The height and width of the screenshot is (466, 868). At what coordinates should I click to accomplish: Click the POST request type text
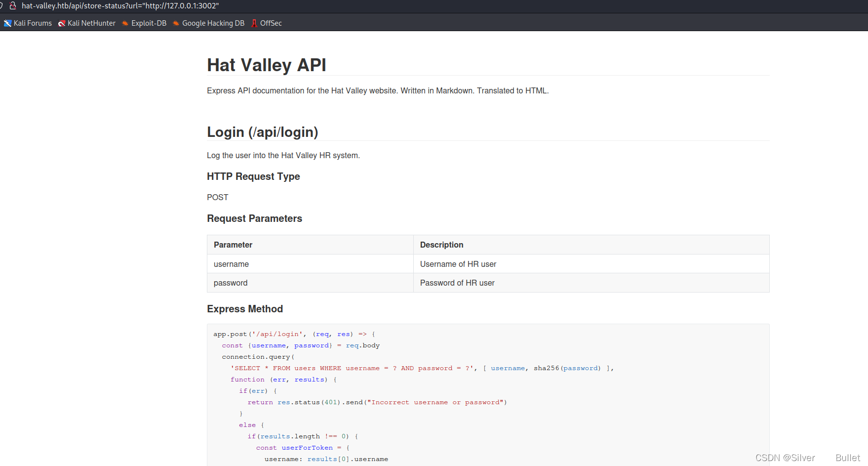(218, 197)
